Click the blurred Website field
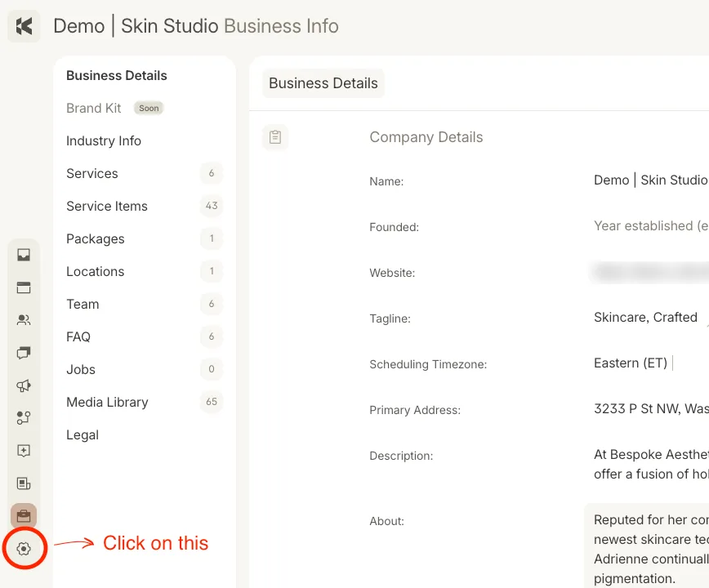 (x=649, y=272)
